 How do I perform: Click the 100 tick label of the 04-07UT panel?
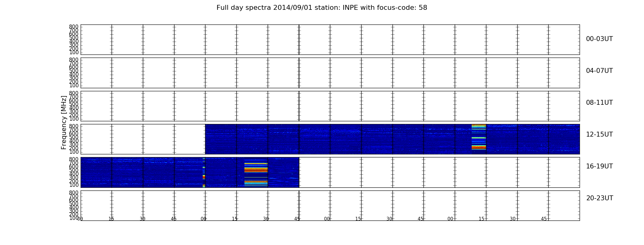tap(74, 85)
